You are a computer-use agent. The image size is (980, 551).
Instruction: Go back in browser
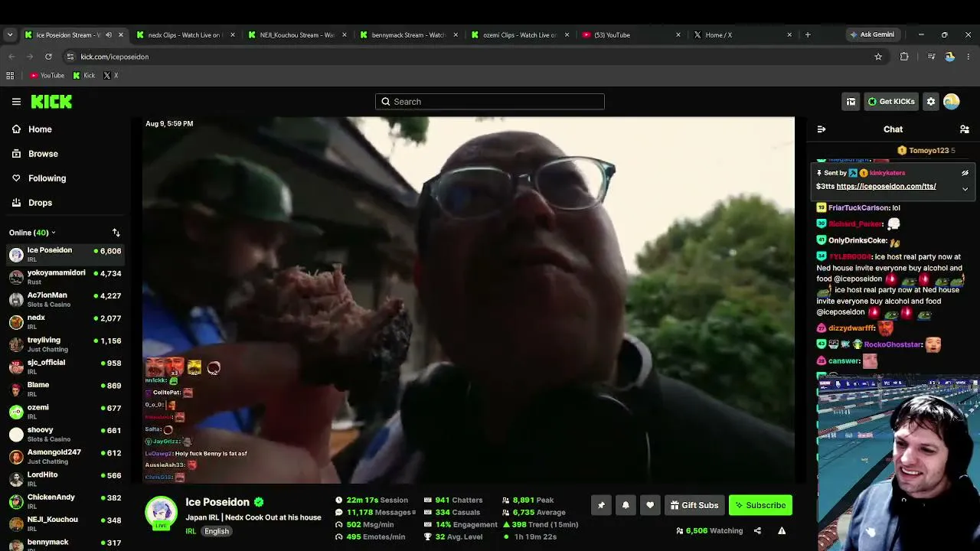(11, 57)
